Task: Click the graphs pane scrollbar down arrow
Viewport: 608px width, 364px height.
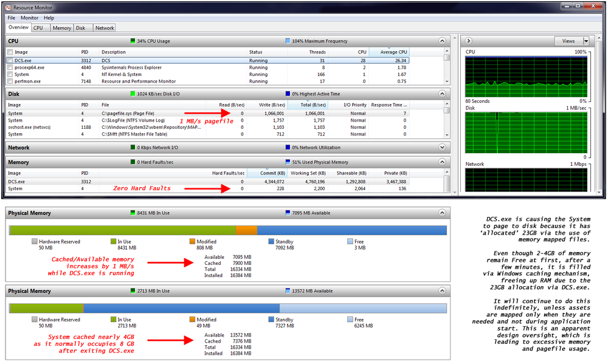Action: (x=599, y=192)
